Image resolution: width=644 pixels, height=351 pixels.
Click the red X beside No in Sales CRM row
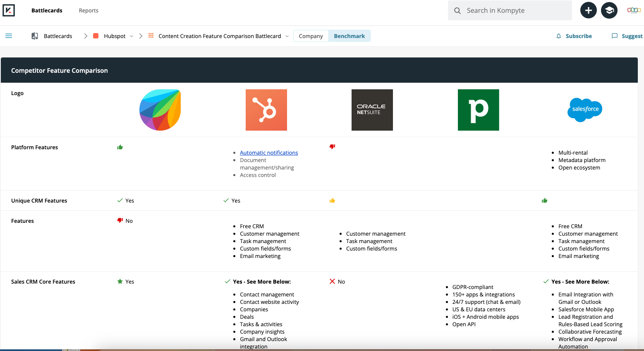332,282
